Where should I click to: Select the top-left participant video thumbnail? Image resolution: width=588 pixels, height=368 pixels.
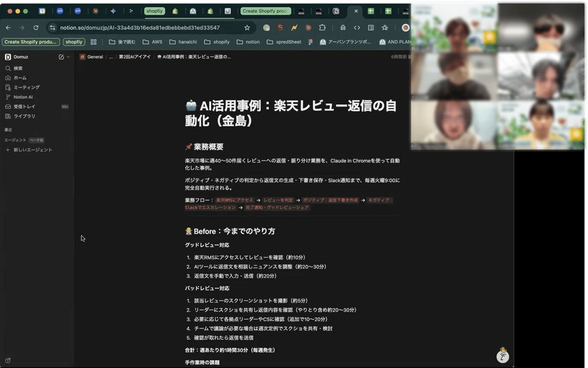(454, 27)
